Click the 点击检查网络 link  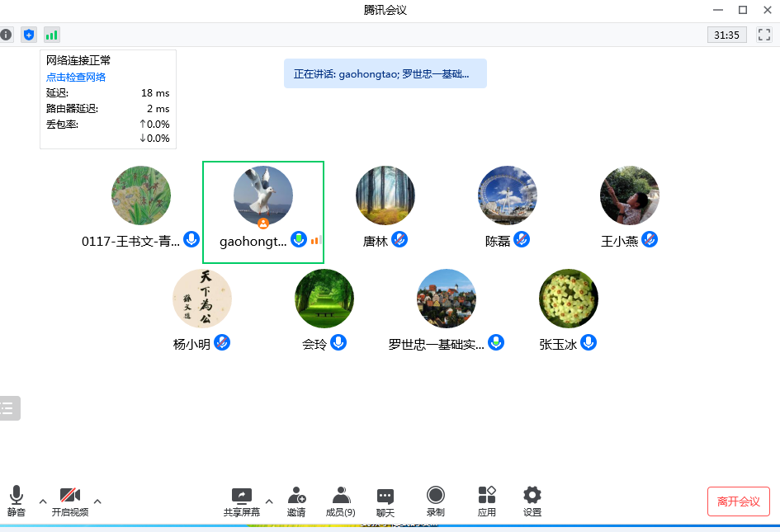pyautogui.click(x=76, y=77)
